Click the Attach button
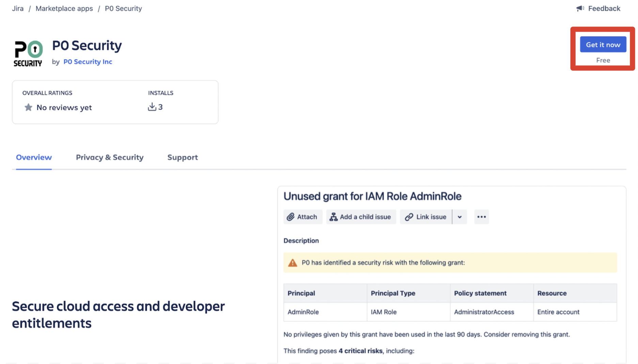The width and height of the screenshot is (638, 364). click(303, 217)
